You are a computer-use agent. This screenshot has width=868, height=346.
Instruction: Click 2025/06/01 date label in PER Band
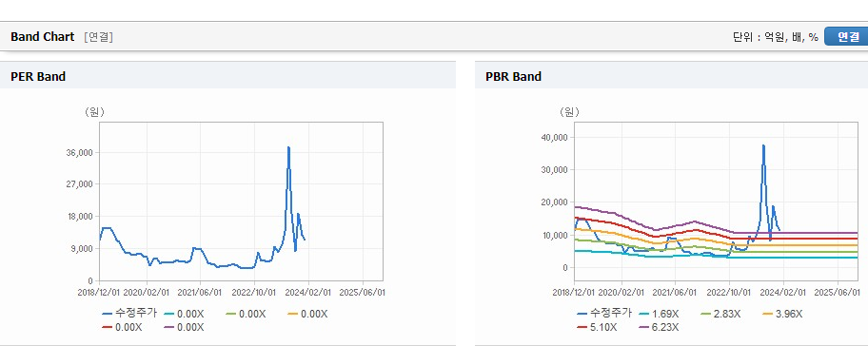(x=363, y=293)
